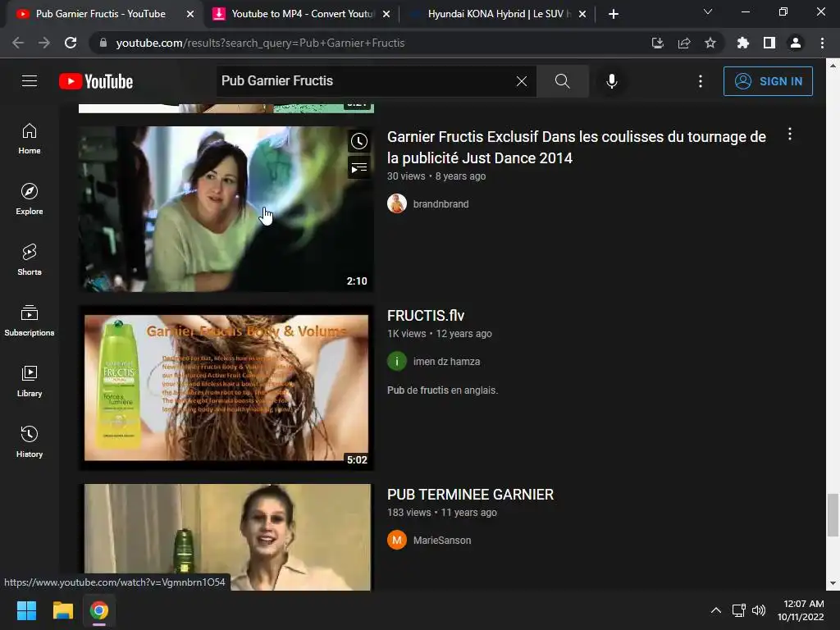Screen dimensions: 840x630
Task: Open the Garnier Fructis Exclusif video title
Action: (577, 148)
